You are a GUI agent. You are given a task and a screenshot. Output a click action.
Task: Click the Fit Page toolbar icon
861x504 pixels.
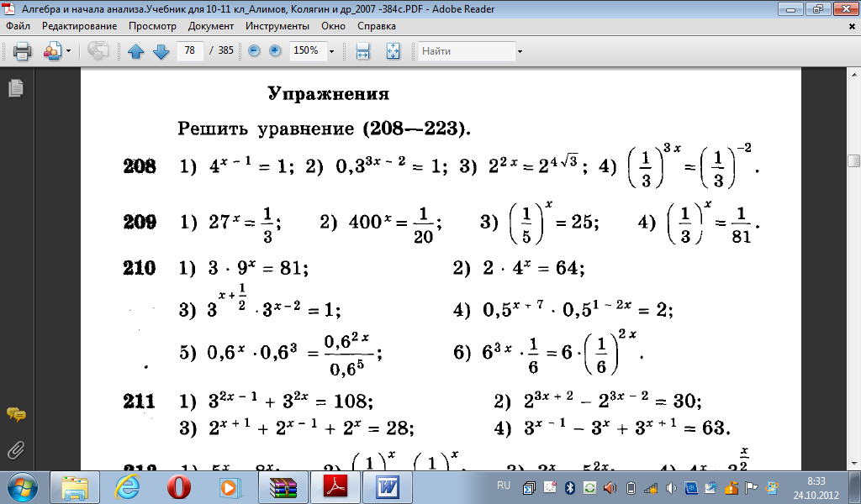(394, 51)
